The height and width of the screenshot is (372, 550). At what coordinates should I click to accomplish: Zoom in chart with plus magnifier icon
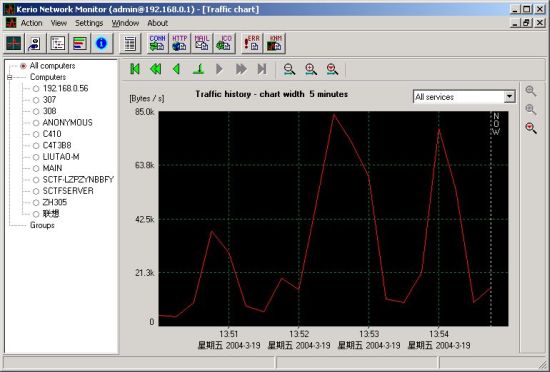tap(311, 69)
